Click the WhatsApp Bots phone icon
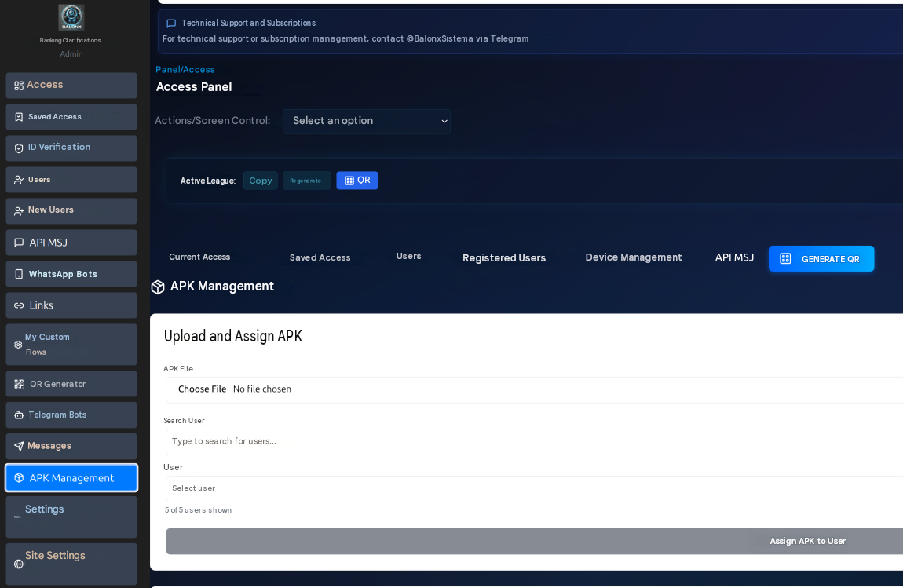 point(19,274)
